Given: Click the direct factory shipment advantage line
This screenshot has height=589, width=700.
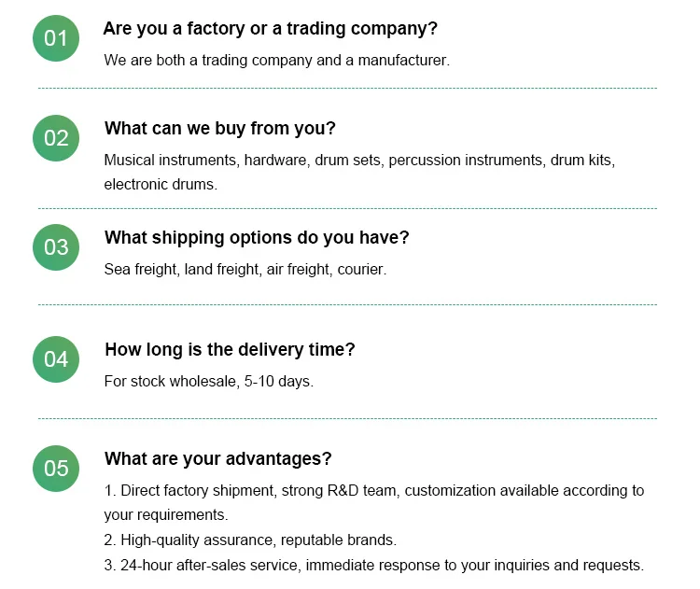Looking at the screenshot, I should pos(374,491).
